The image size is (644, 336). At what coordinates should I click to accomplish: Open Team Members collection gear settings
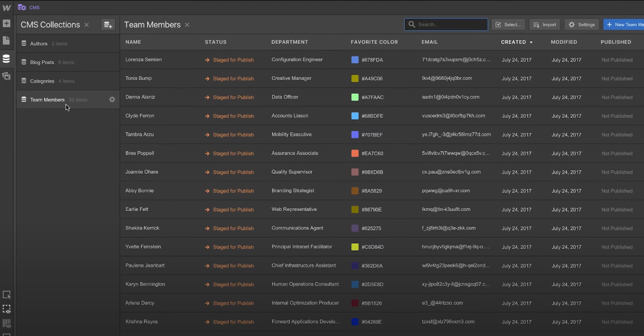pos(112,100)
